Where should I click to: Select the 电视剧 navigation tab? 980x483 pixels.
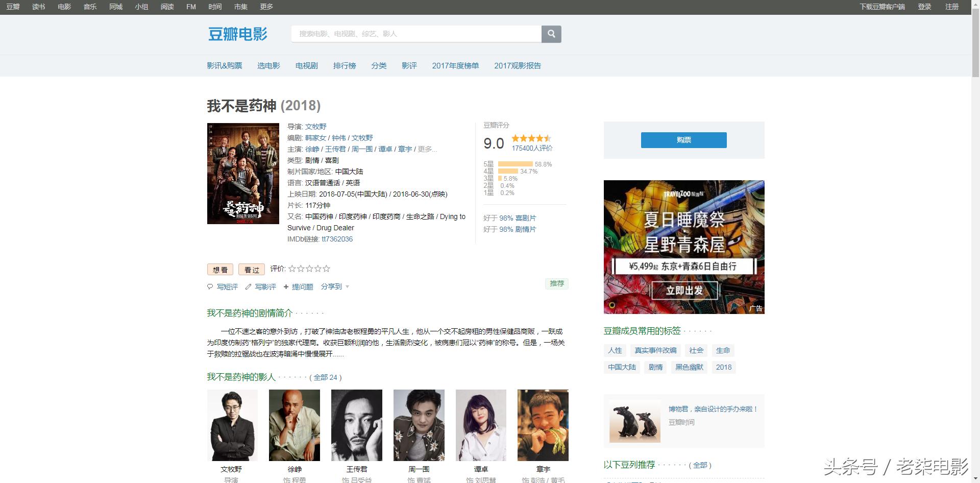pyautogui.click(x=307, y=66)
